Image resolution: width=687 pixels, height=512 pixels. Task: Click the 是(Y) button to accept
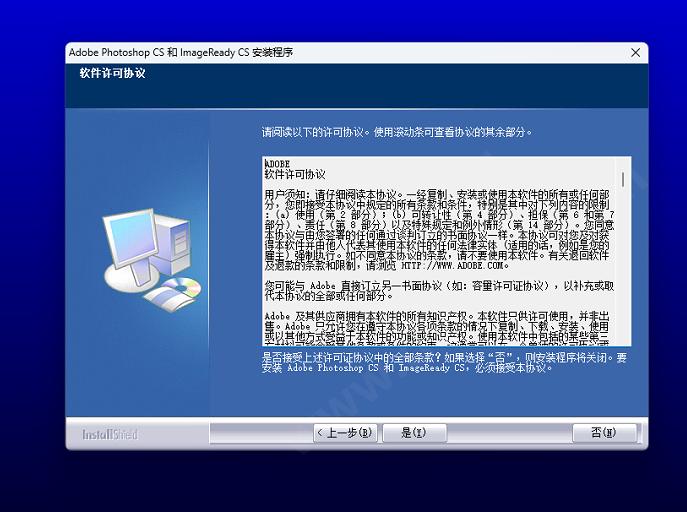point(414,433)
